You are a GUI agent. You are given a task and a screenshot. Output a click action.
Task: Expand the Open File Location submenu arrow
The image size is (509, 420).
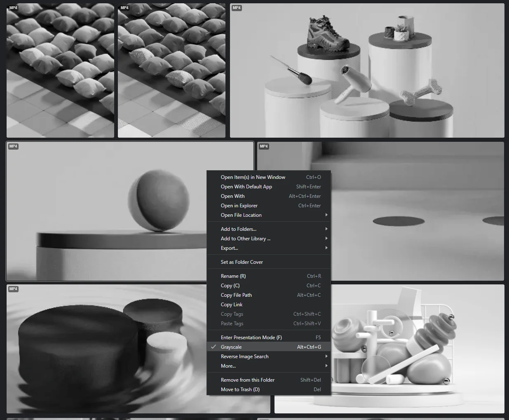326,215
